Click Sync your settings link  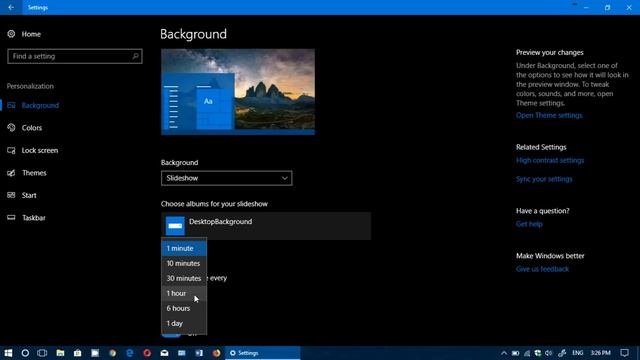pyautogui.click(x=544, y=179)
